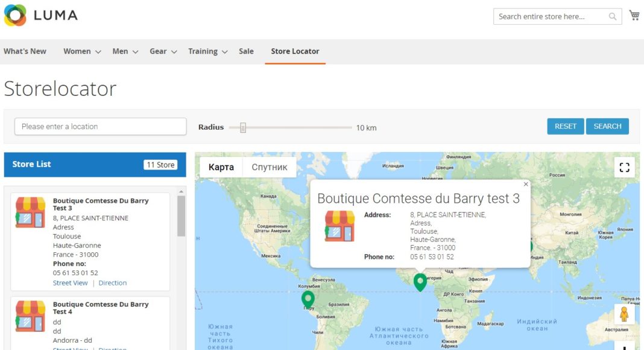Toggle fullscreen map view

coord(624,167)
